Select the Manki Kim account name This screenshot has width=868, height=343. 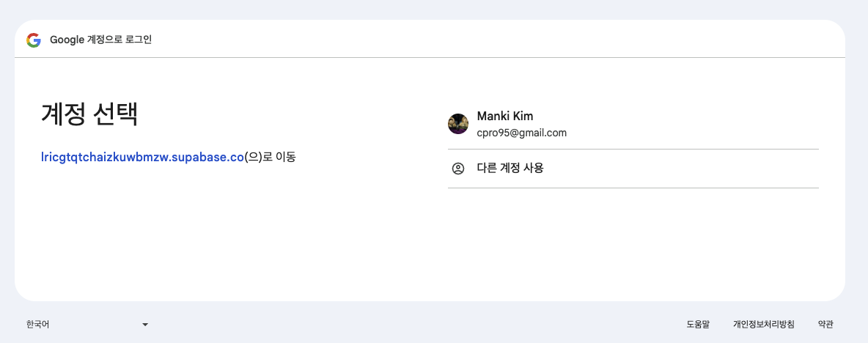coord(505,116)
